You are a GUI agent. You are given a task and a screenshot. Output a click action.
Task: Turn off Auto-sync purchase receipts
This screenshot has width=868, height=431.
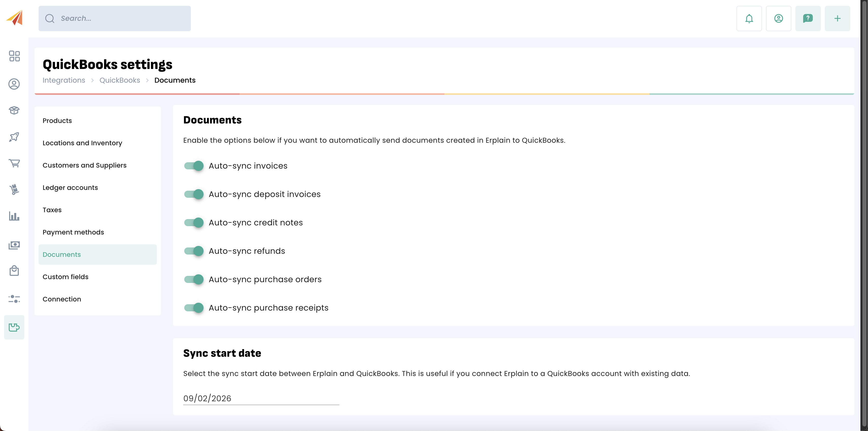point(194,308)
